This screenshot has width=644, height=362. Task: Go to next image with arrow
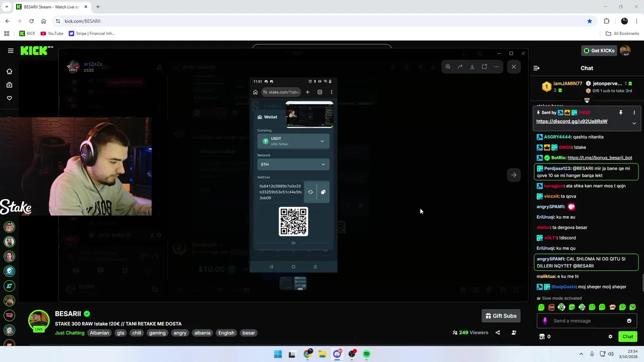514,175
